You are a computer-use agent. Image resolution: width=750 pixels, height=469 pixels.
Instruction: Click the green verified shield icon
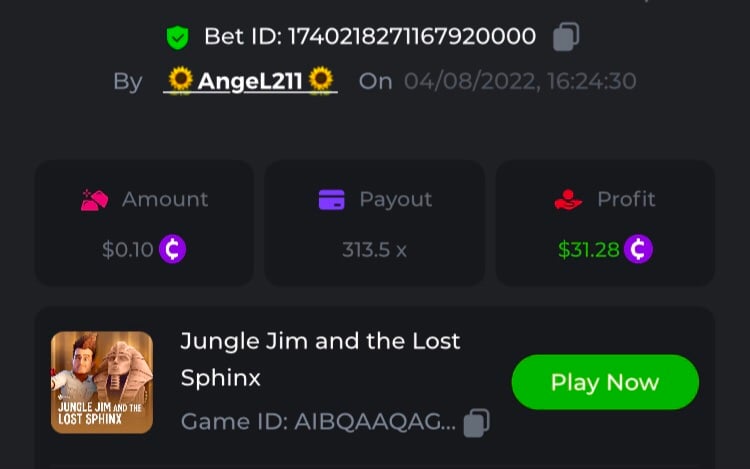tap(177, 38)
